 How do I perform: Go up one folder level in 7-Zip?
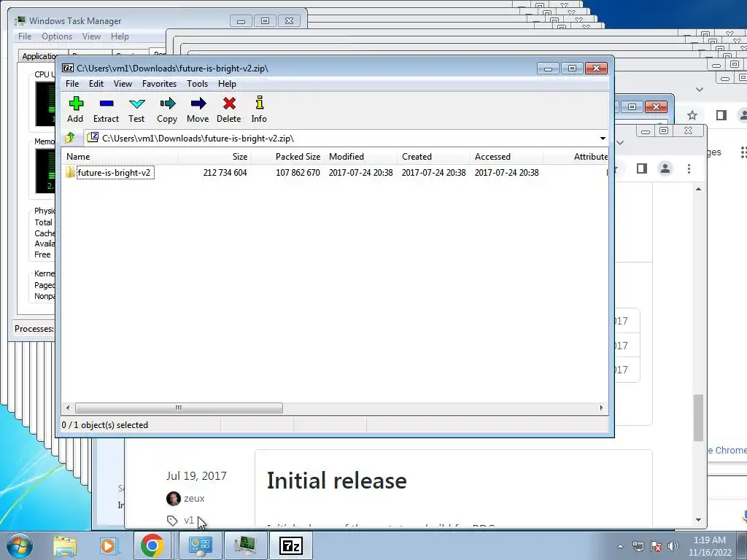point(70,138)
